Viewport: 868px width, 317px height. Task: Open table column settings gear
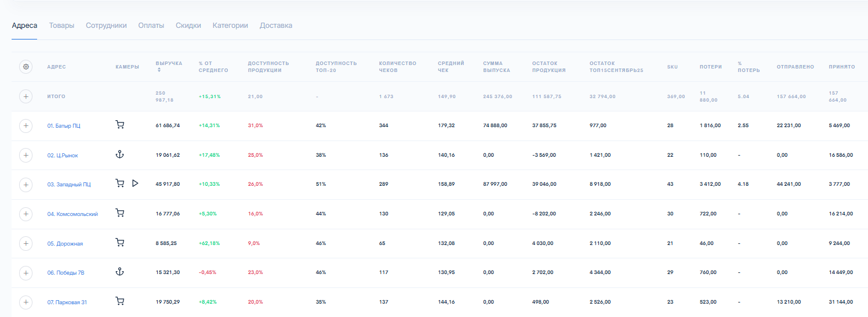pos(26,67)
